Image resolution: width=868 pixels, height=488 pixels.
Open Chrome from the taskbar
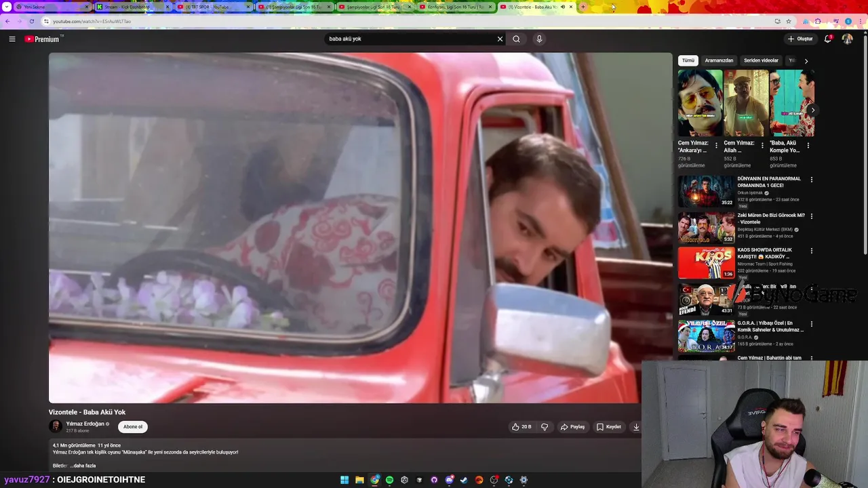point(374,480)
